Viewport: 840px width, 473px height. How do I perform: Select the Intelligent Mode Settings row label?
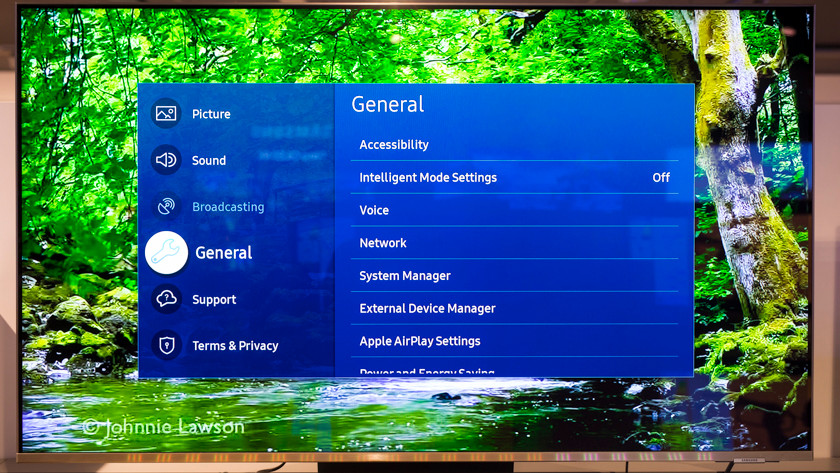point(428,178)
